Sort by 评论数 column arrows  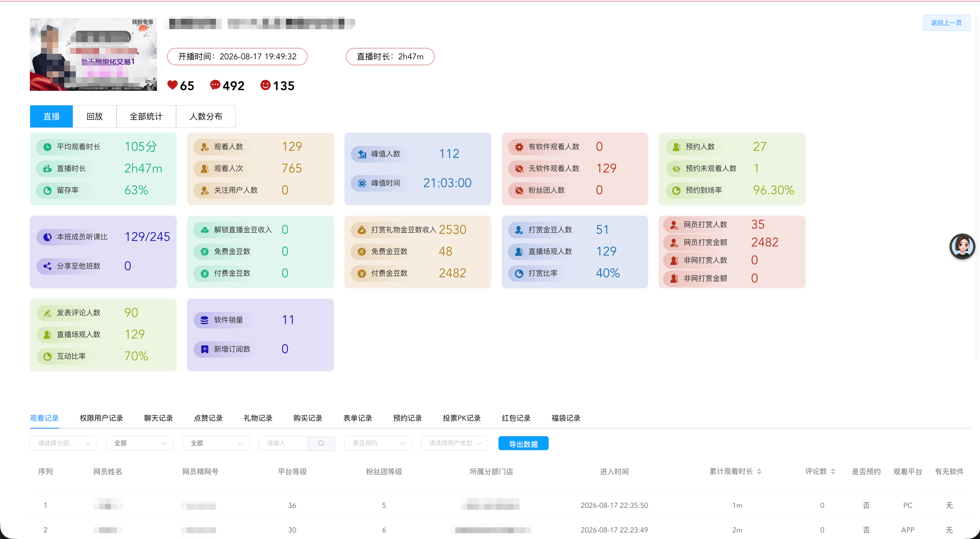(833, 472)
